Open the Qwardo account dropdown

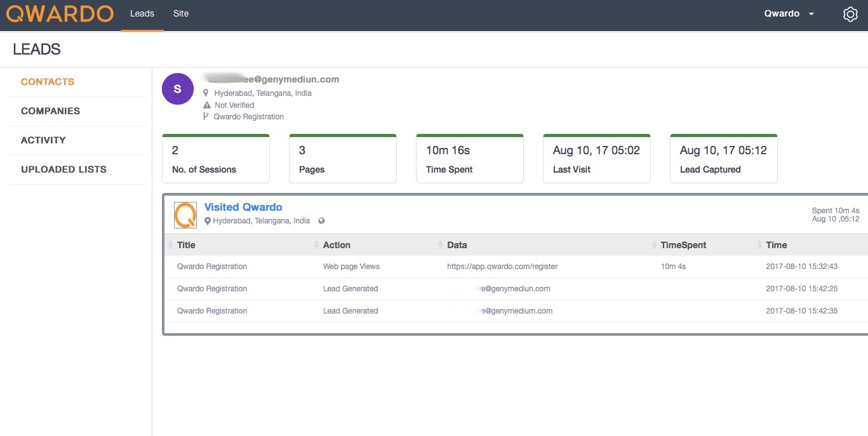[x=789, y=13]
